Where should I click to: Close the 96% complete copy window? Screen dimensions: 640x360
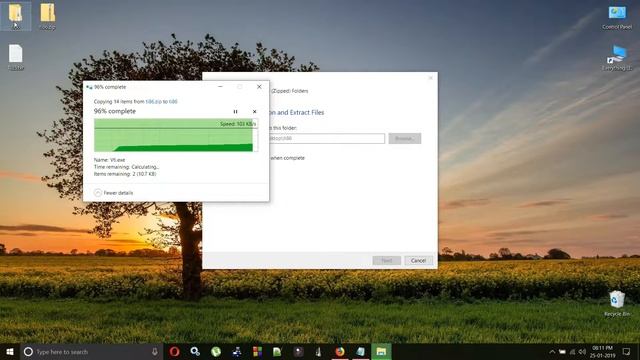click(x=259, y=87)
